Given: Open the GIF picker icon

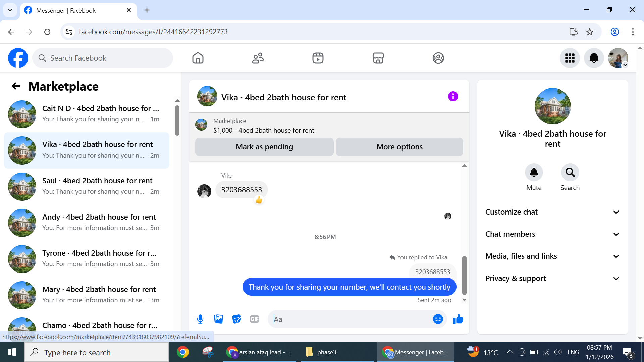Looking at the screenshot, I should (255, 319).
